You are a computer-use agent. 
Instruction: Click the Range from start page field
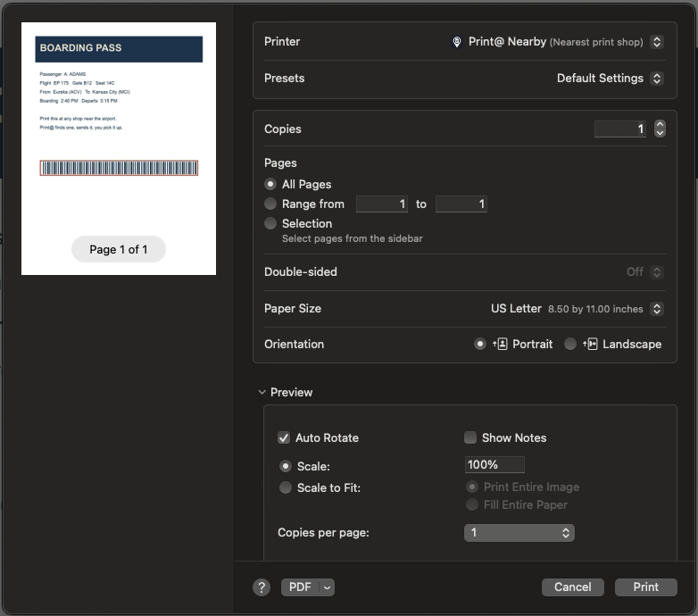[382, 204]
